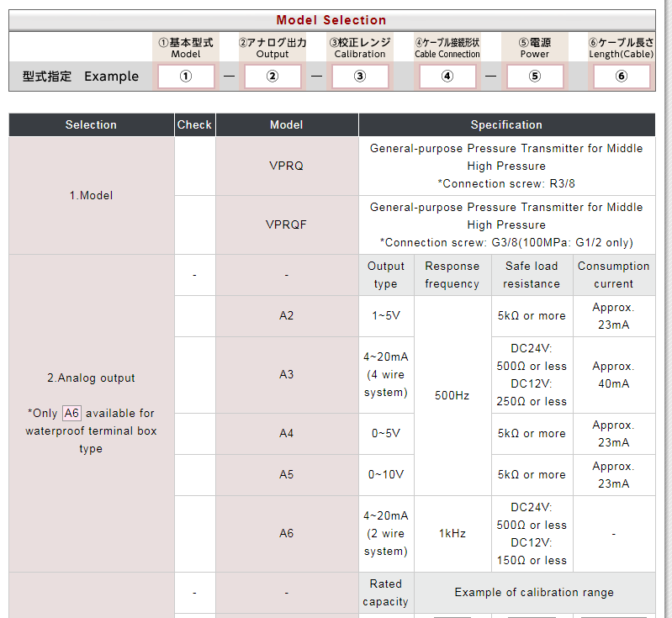Click the Power example box numbered 5

coord(535,77)
